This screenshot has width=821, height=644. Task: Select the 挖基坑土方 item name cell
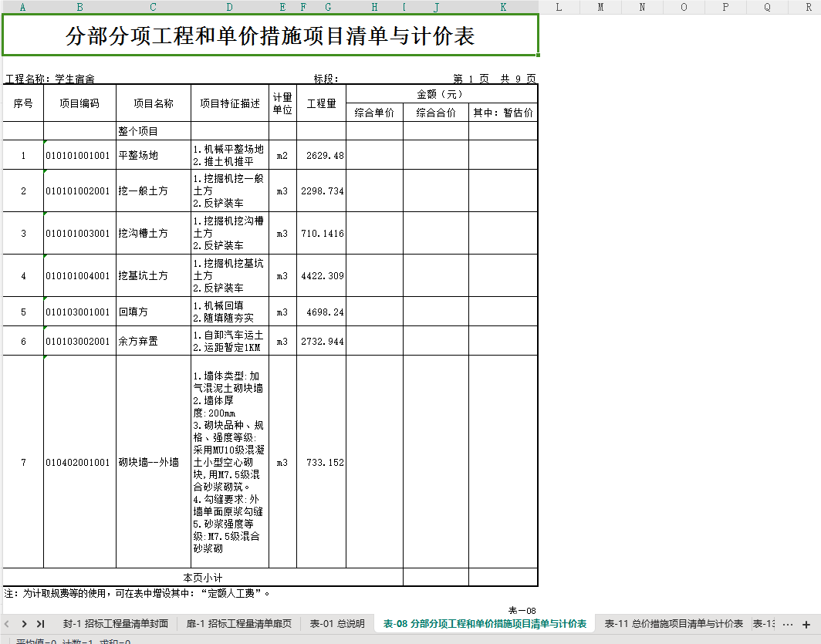[154, 275]
